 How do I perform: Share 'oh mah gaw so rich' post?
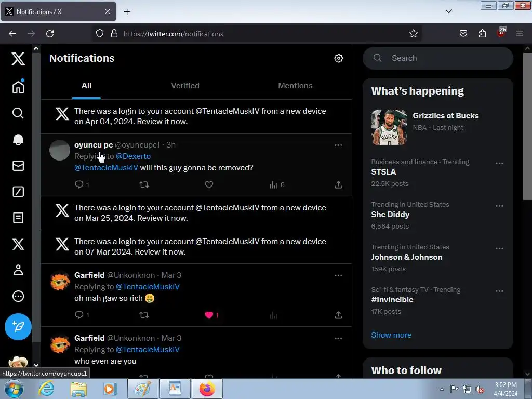338,315
